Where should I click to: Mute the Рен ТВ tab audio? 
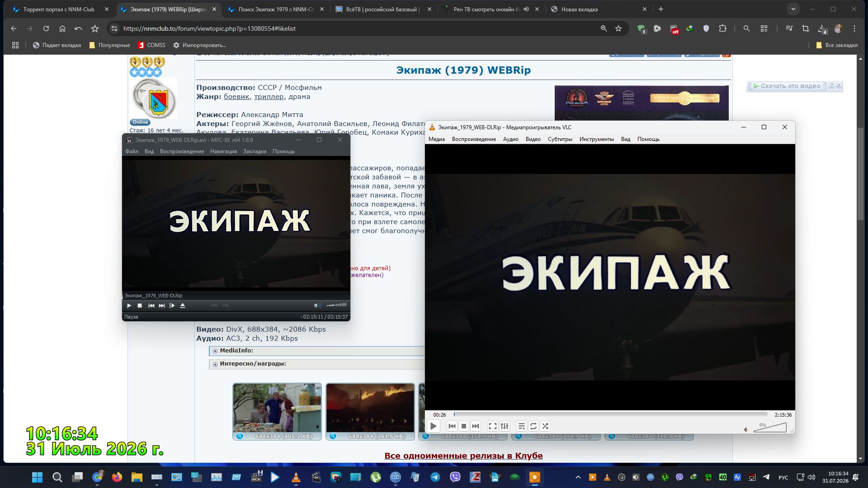(x=526, y=9)
